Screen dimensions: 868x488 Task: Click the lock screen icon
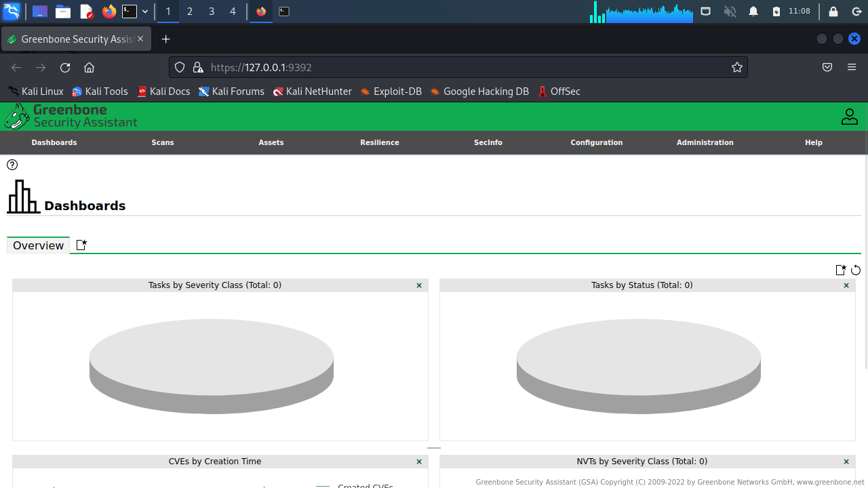[x=833, y=12]
